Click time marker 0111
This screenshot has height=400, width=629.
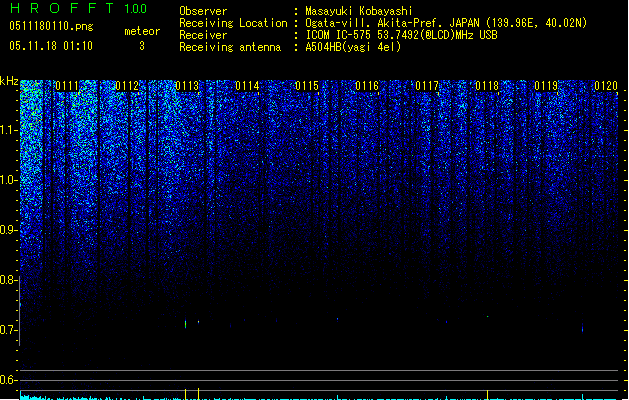pyautogui.click(x=67, y=86)
